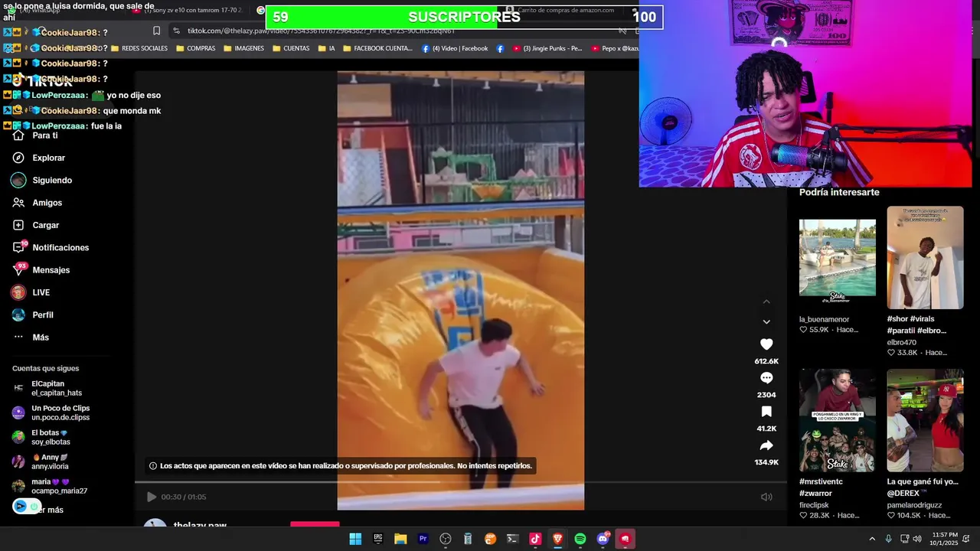
Task: Open the Perfil avatar icon
Action: pyautogui.click(x=18, y=315)
